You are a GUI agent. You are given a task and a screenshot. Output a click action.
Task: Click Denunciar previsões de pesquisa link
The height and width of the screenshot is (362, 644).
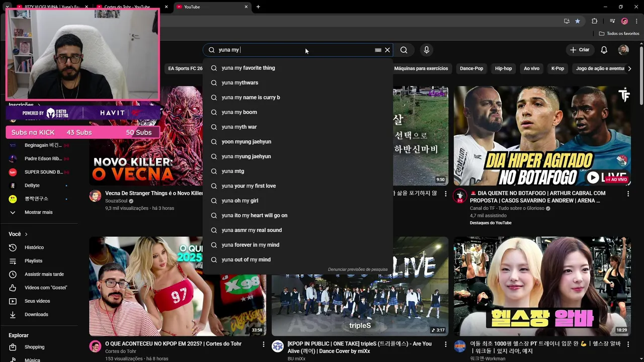(358, 269)
